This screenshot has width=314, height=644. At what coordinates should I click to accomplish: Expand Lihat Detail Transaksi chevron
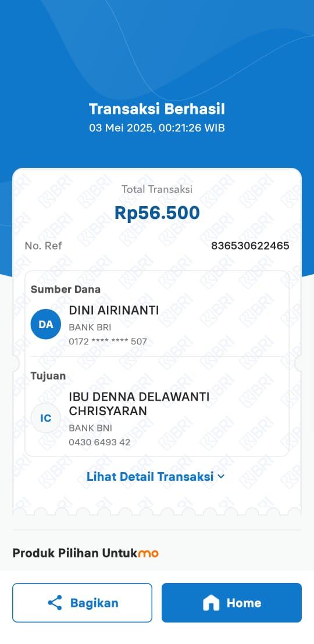click(x=221, y=476)
